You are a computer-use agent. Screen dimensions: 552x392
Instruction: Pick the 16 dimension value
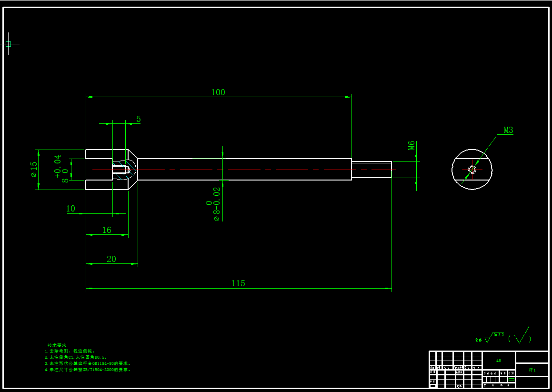point(107,231)
